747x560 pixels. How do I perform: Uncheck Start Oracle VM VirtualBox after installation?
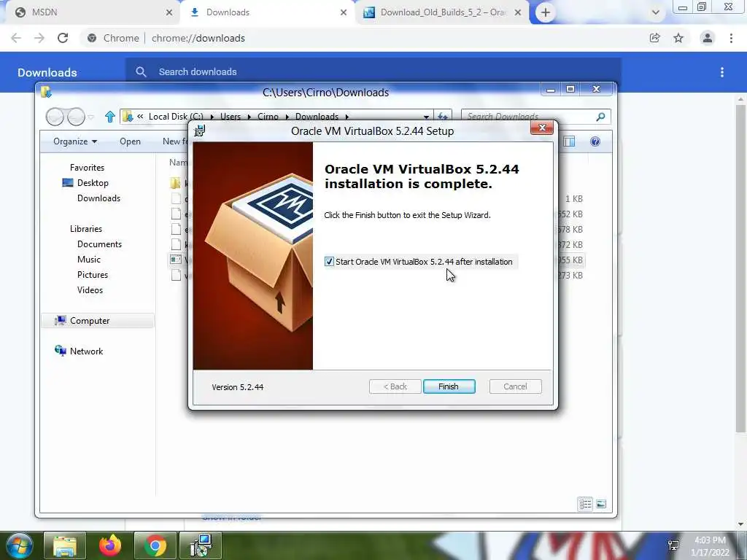tap(329, 262)
